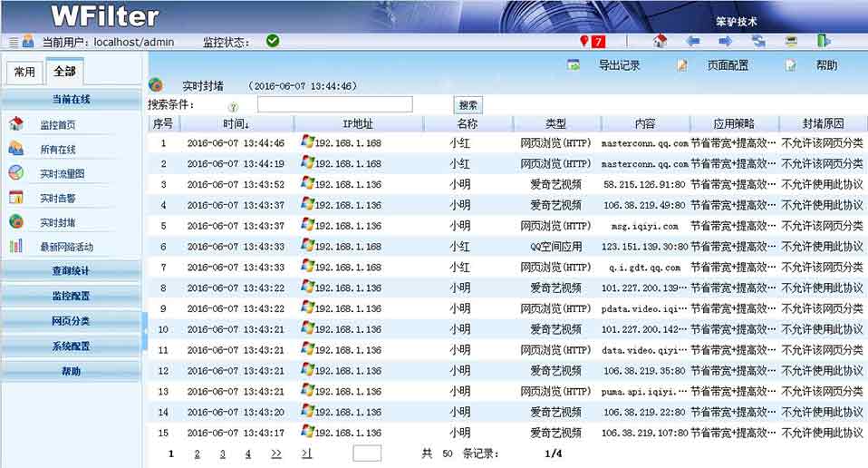Go back with the left arrow icon
The width and height of the screenshot is (868, 468).
(693, 41)
